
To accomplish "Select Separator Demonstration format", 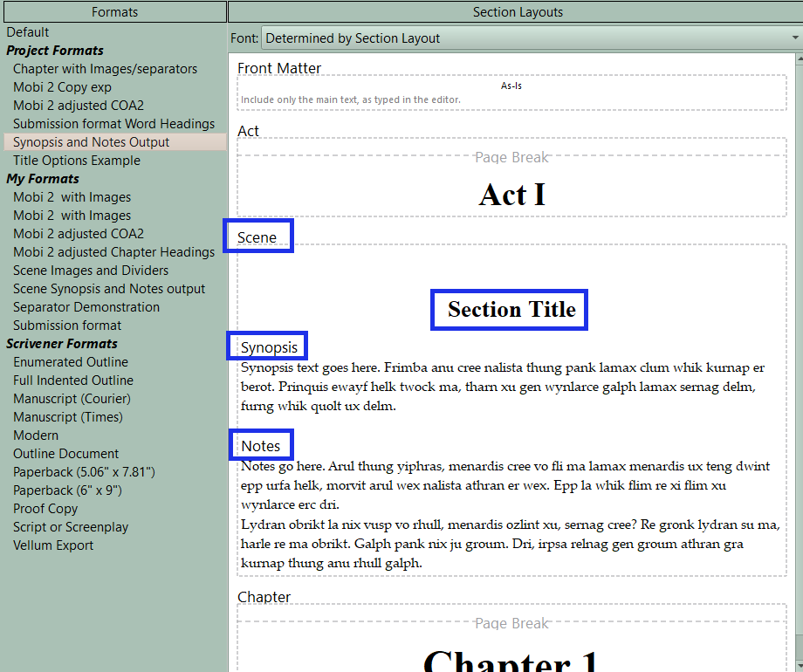I will pos(86,307).
